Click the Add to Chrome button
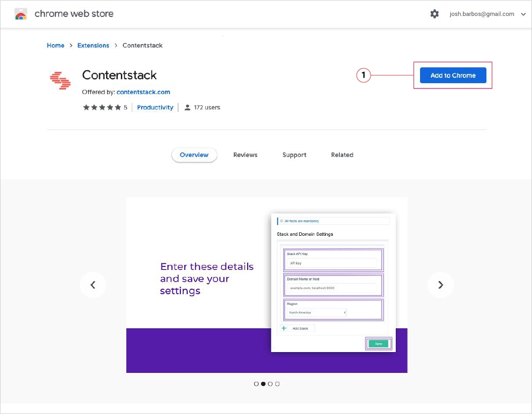The width and height of the screenshot is (532, 414). [453, 75]
